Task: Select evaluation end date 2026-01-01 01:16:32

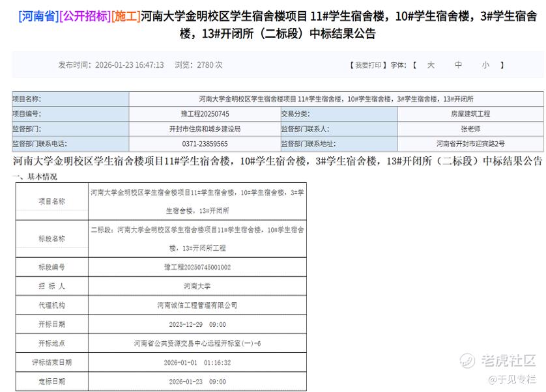Action: (197, 363)
